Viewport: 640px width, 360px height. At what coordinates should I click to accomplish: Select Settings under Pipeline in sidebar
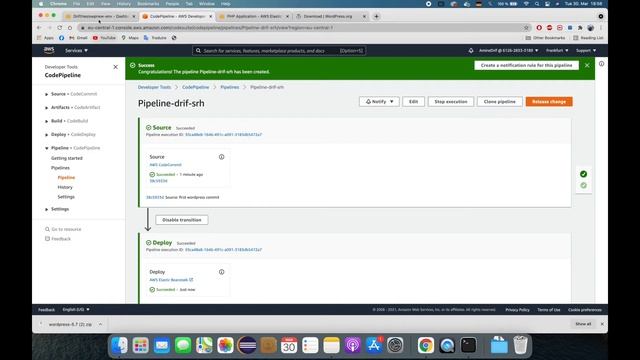tap(66, 197)
